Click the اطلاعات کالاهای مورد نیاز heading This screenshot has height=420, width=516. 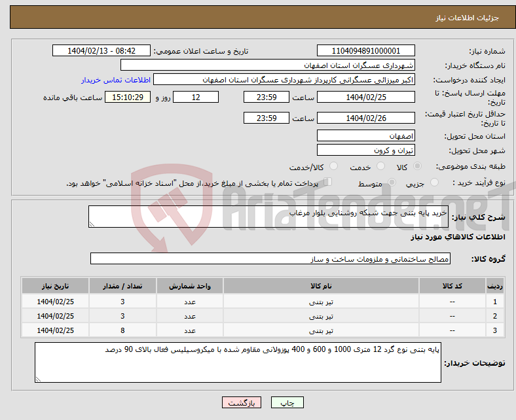(458, 237)
